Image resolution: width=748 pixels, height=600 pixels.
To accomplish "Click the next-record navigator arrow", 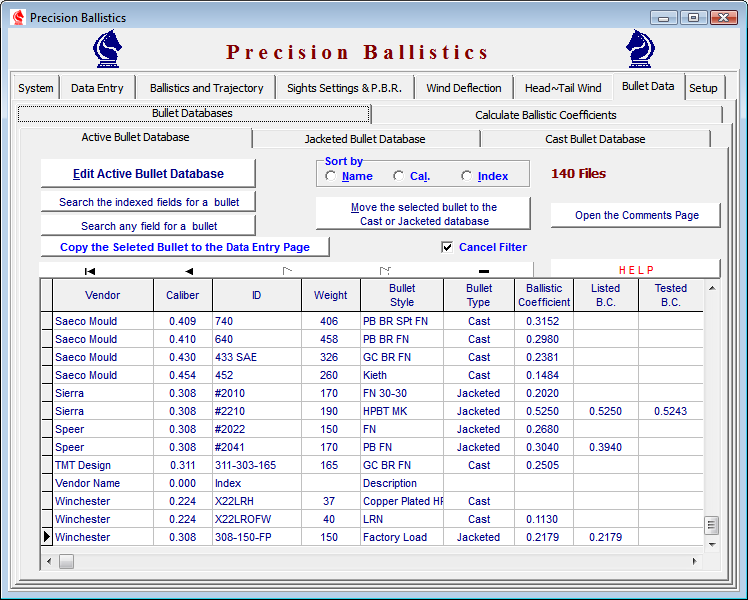I will coord(287,270).
